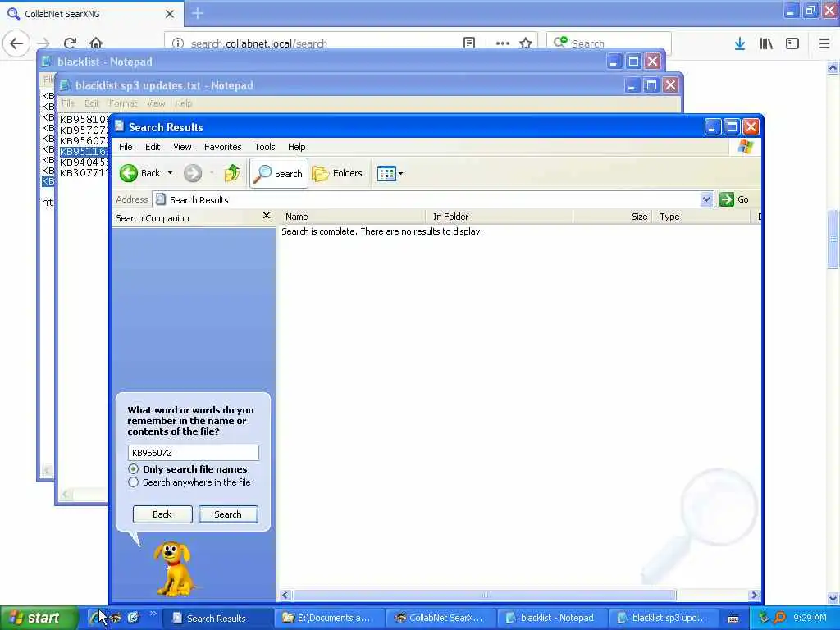
Task: Switch to E:\Documents taskbar button
Action: 328,618
